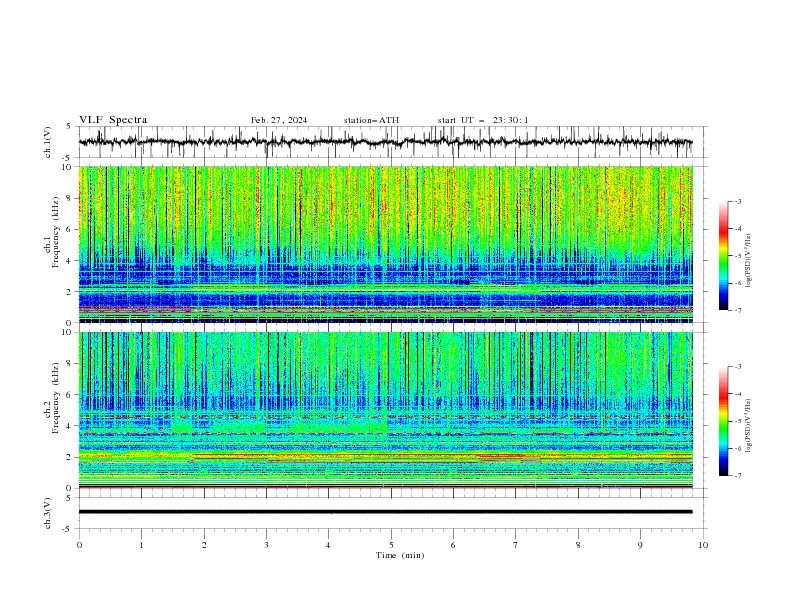The height and width of the screenshot is (612, 792).
Task: Click the ch.1 'Frequency (kHz)' axis label
Action: coord(56,232)
